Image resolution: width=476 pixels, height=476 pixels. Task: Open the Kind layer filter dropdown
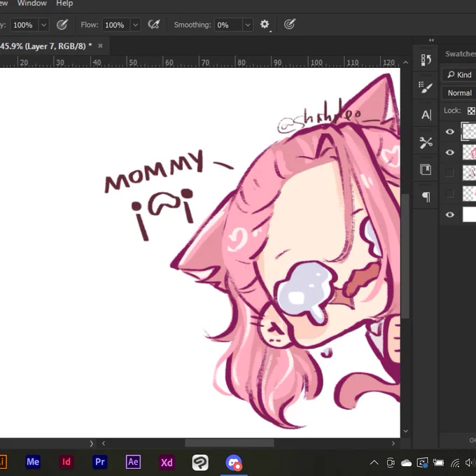pos(459,75)
